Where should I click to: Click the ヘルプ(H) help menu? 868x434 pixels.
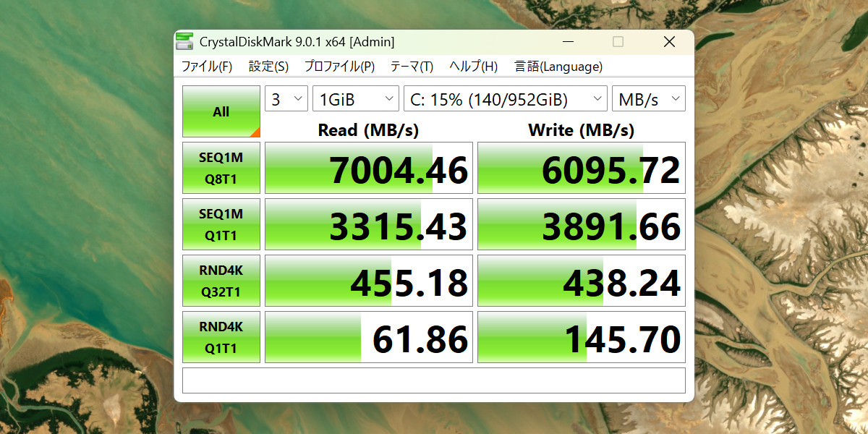(x=473, y=67)
